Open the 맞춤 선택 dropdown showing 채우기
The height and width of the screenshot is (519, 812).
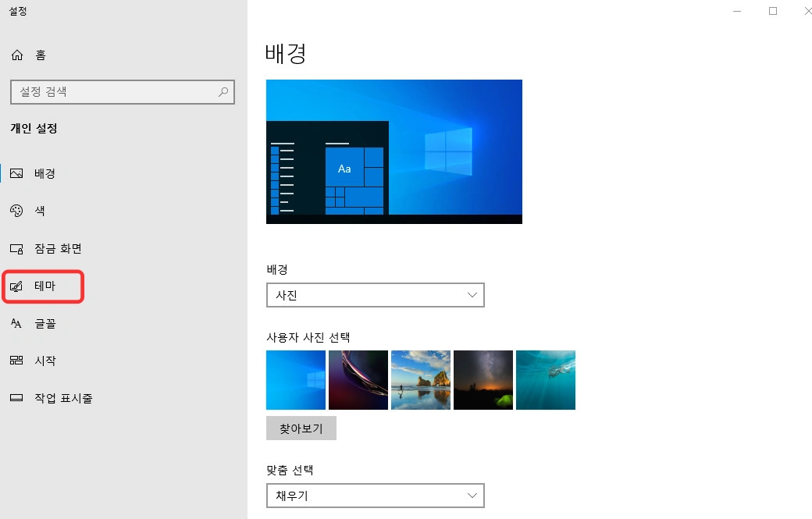click(x=376, y=496)
